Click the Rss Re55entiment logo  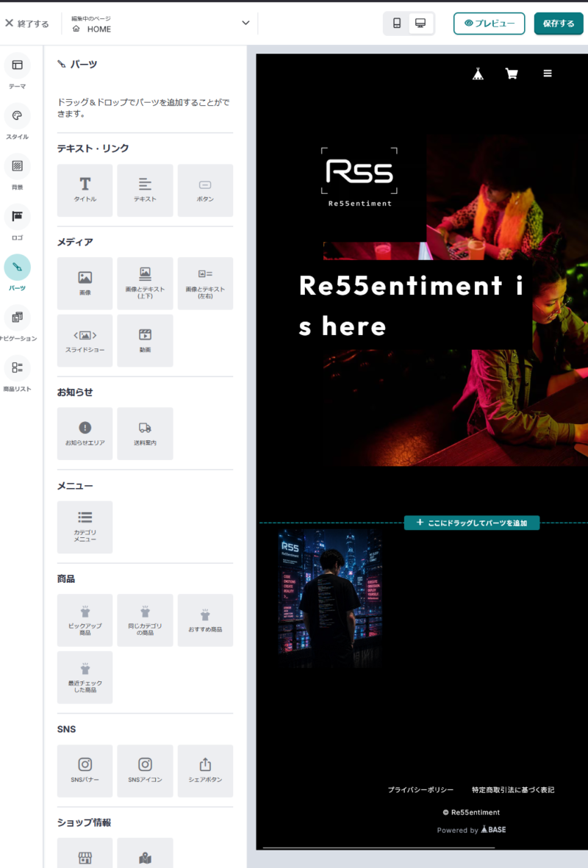click(359, 177)
